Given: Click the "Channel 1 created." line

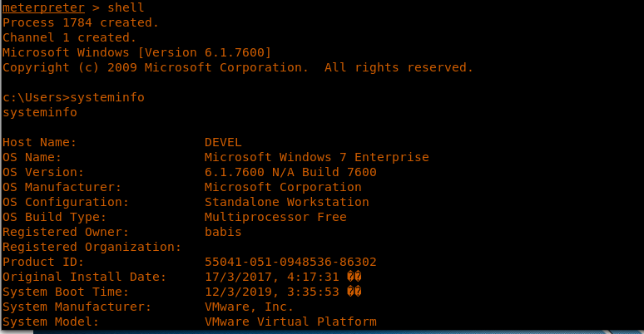Looking at the screenshot, I should coord(70,37).
